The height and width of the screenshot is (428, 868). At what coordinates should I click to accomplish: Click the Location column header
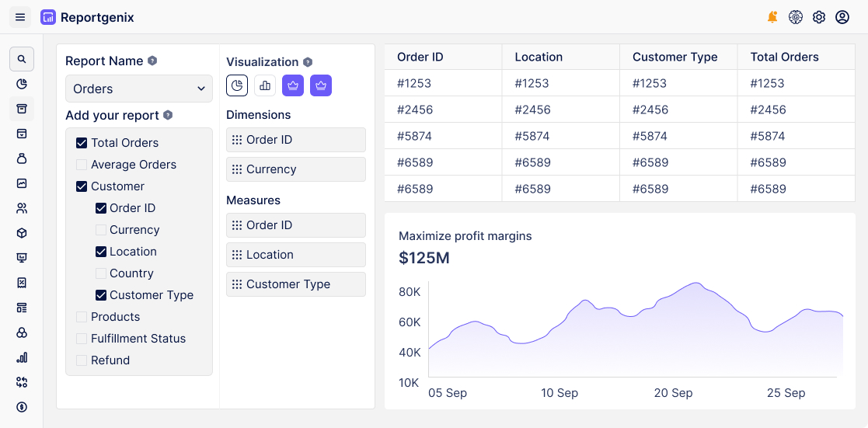click(539, 57)
